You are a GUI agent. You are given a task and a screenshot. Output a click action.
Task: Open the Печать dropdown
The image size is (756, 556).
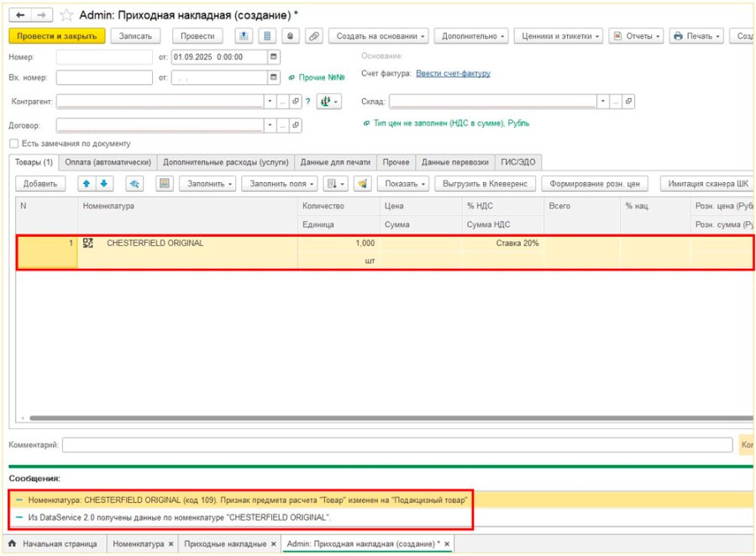(x=696, y=36)
